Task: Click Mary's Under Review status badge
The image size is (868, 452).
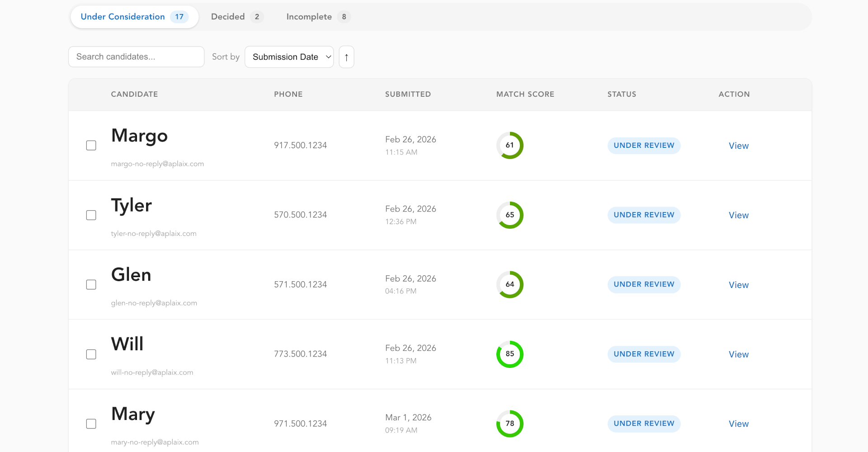Action: pos(644,424)
